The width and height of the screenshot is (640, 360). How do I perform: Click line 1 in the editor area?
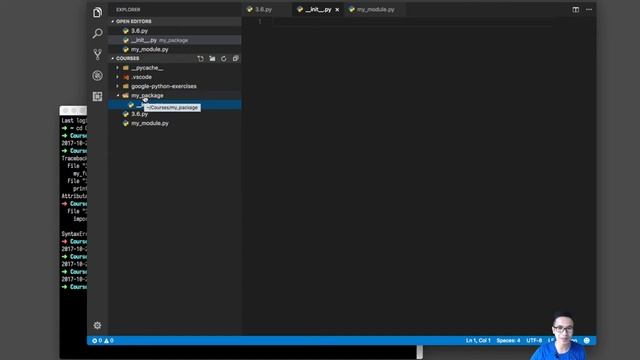click(412, 21)
